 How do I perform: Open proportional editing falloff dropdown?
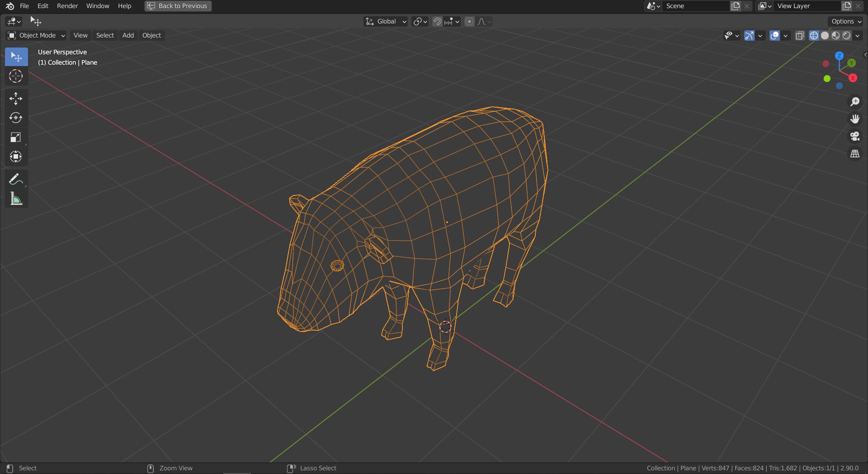click(x=484, y=21)
